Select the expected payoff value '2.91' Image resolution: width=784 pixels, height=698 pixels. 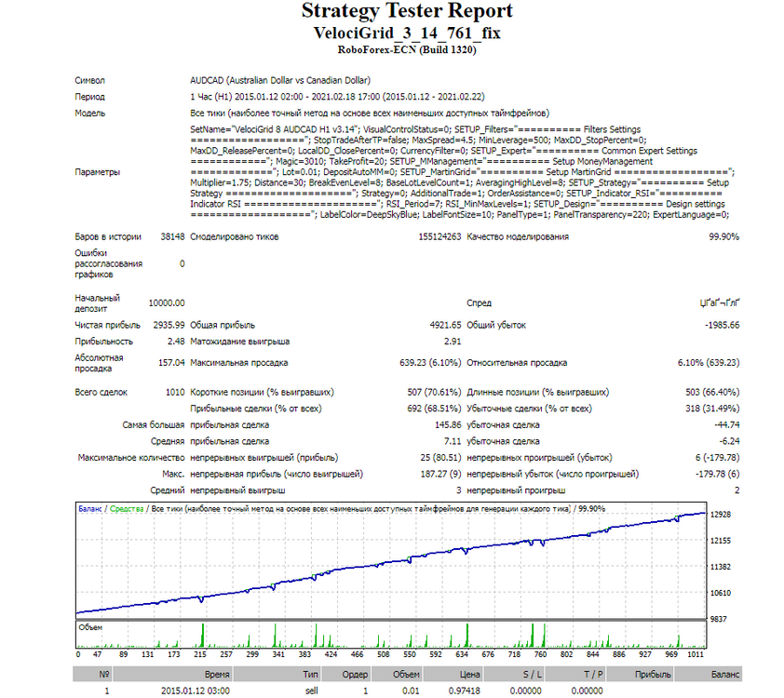[x=453, y=342]
